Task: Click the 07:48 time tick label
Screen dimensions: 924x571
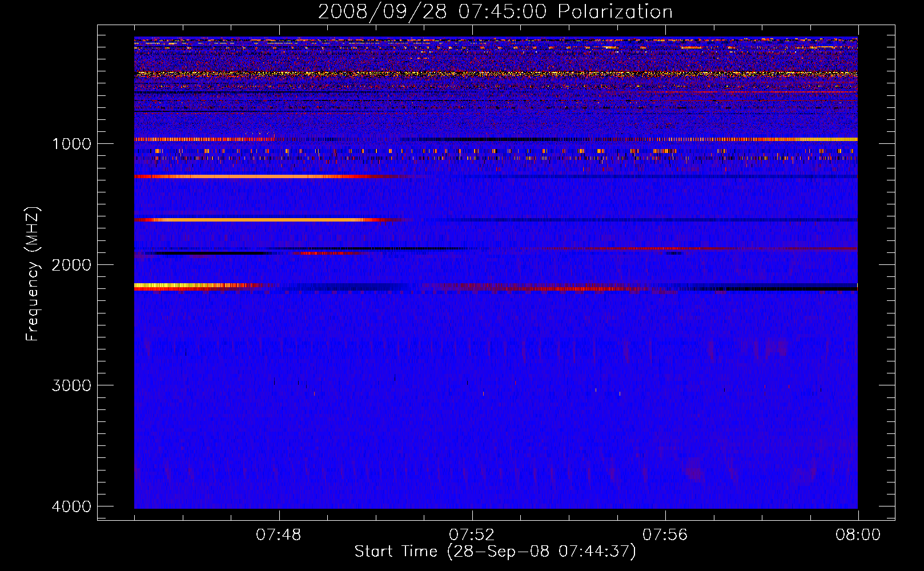Action: click(279, 535)
